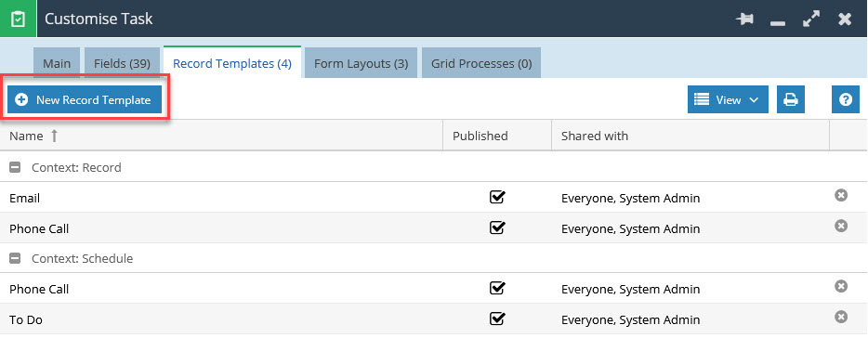
Task: Open the Grid Processes (0) tab
Action: 481,63
